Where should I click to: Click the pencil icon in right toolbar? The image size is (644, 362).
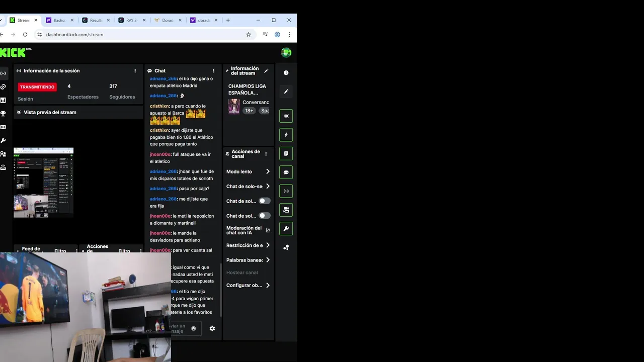point(286,92)
